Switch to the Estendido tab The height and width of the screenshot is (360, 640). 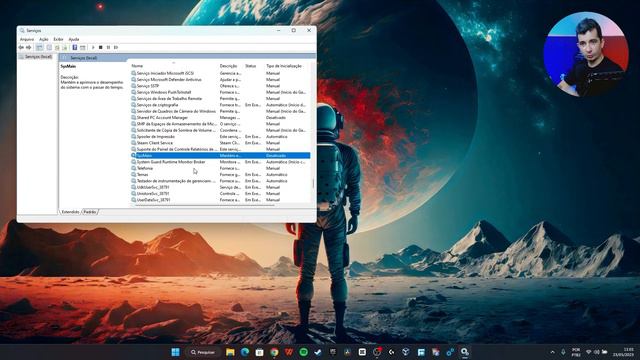click(x=70, y=212)
